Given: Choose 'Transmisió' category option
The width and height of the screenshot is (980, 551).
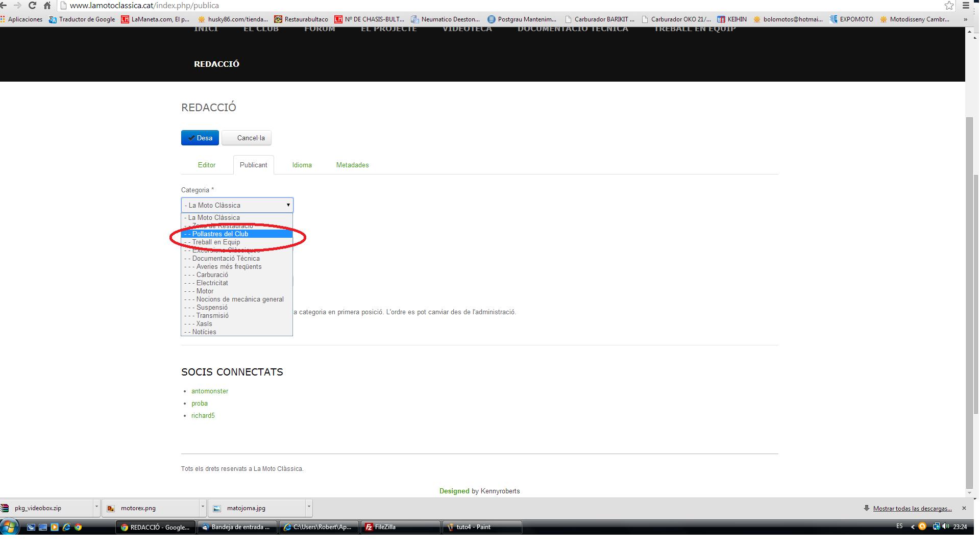Looking at the screenshot, I should point(237,315).
